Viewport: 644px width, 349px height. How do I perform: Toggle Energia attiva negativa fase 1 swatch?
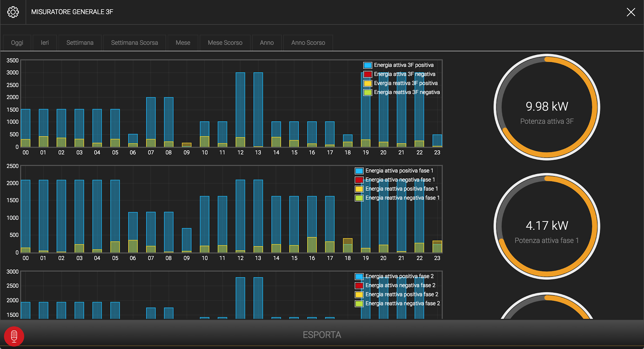359,180
